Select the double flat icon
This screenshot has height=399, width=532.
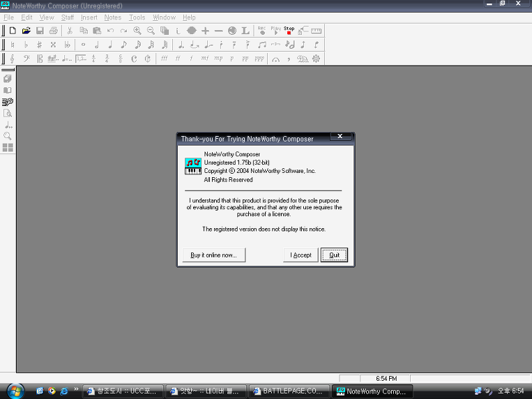67,45
